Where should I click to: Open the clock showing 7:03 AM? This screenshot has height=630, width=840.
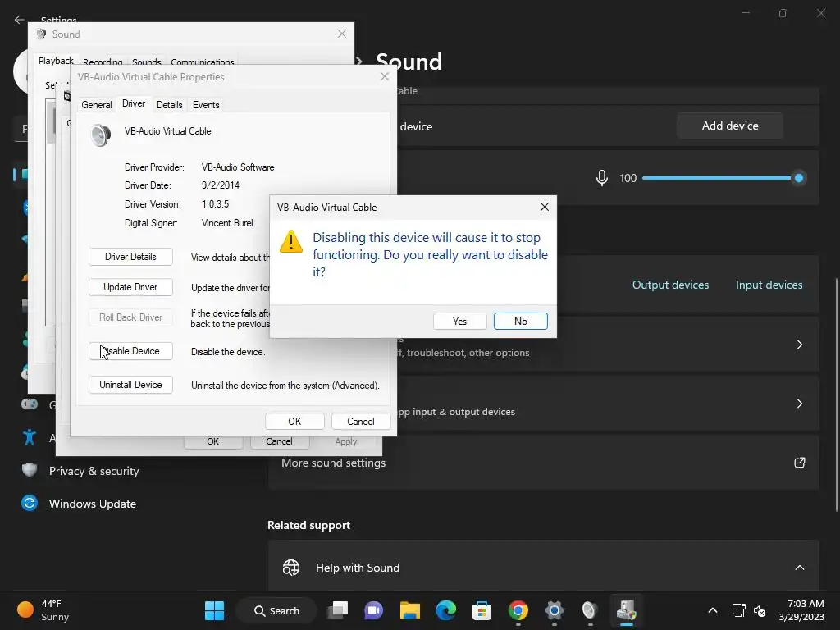[801, 610]
